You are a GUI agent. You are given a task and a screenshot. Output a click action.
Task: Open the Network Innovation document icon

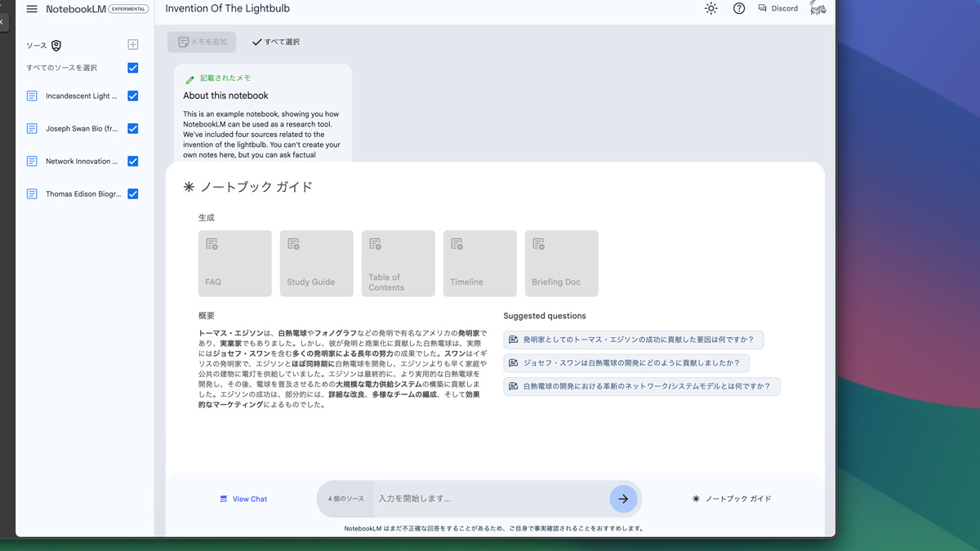[x=32, y=161]
